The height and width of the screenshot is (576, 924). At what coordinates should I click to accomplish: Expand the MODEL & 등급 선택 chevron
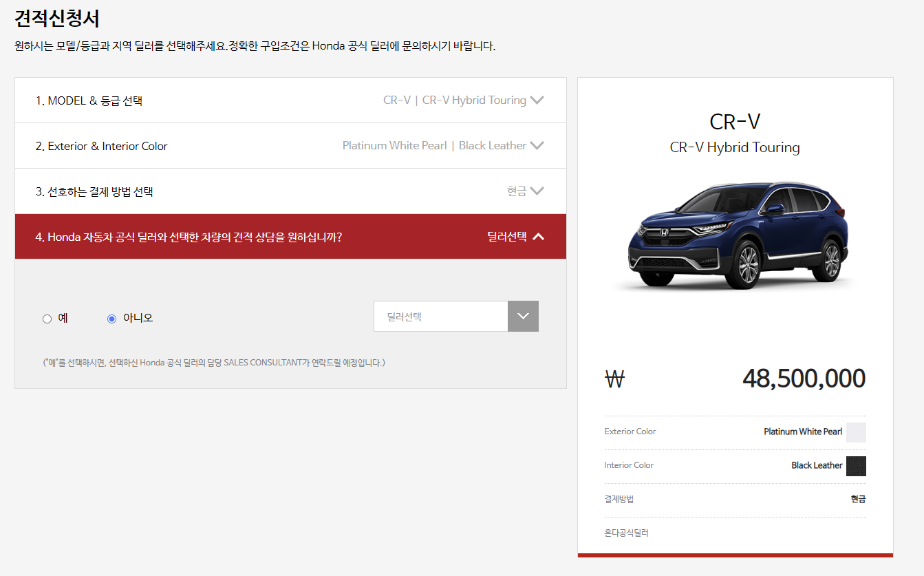click(537, 100)
